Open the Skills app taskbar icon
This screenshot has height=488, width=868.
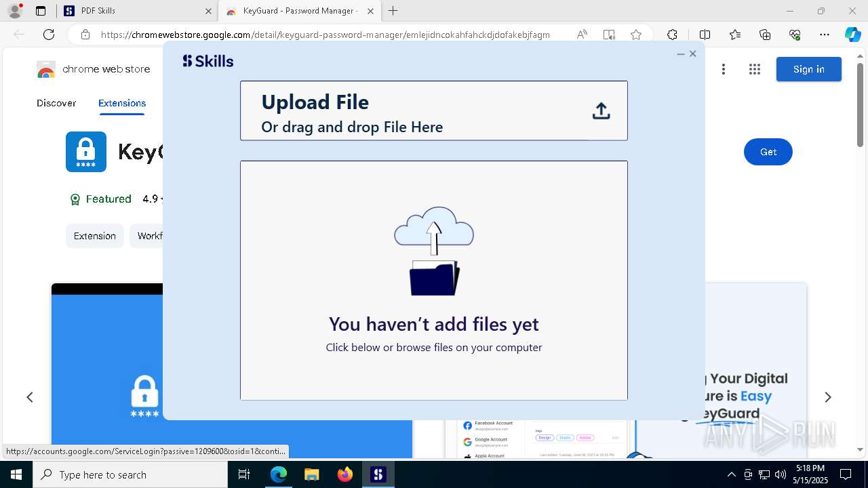[x=378, y=474]
